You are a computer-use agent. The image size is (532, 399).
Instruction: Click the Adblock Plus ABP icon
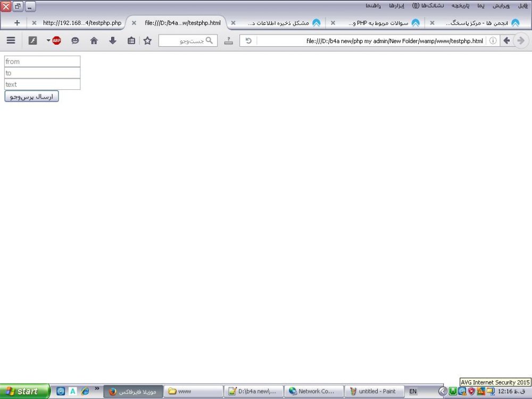[57, 40]
